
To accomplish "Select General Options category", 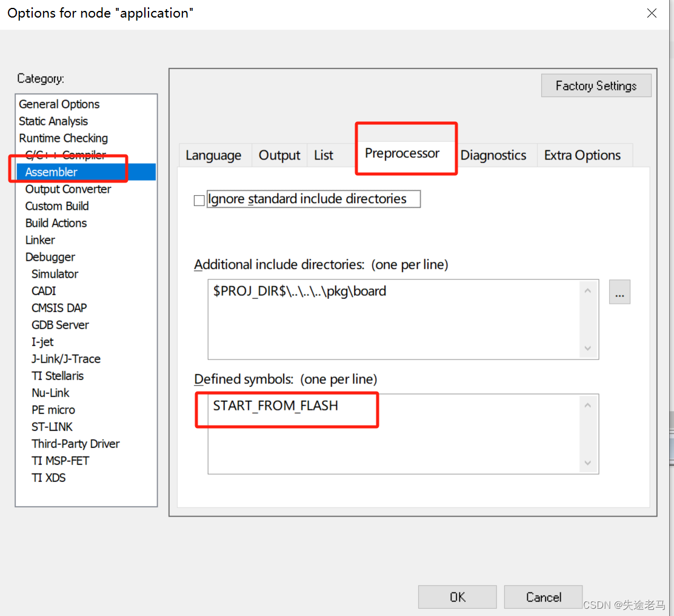I will point(58,104).
